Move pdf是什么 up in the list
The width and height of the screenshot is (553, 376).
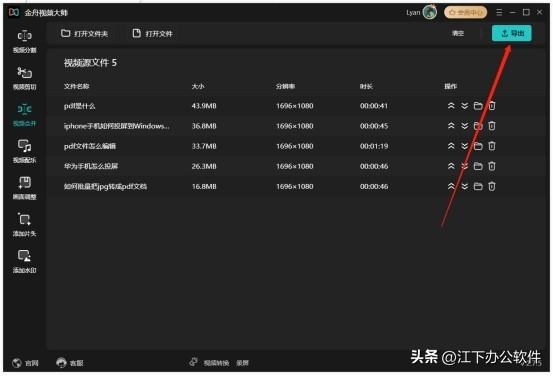pyautogui.click(x=451, y=106)
